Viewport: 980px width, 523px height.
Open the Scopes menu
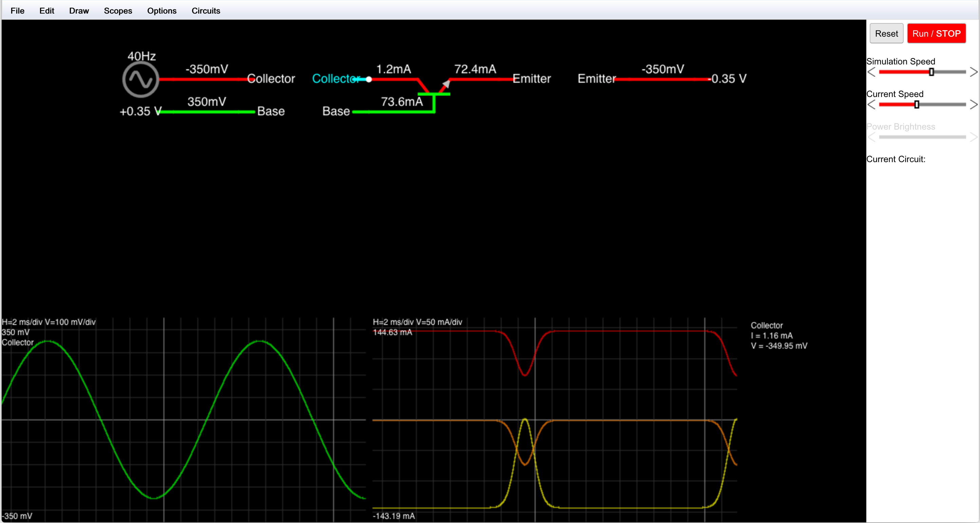tap(118, 11)
